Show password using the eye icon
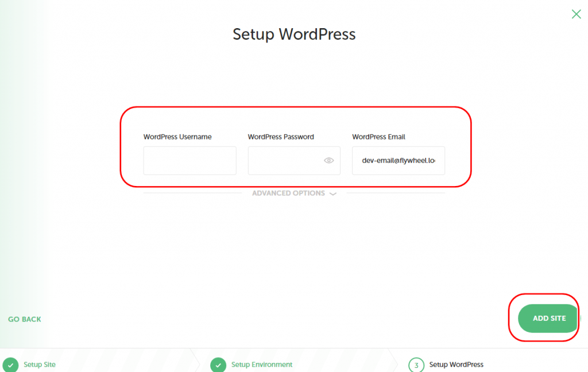Image resolution: width=588 pixels, height=372 pixels. (328, 161)
